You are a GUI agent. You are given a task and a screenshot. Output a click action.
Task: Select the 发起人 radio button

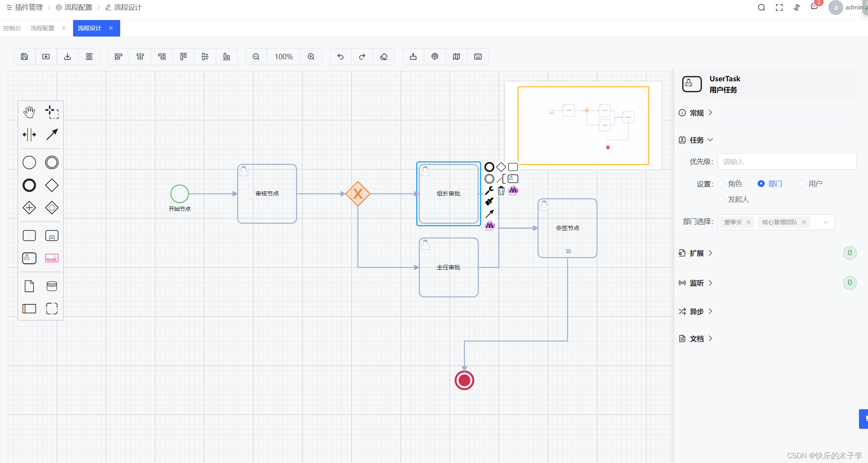point(721,199)
